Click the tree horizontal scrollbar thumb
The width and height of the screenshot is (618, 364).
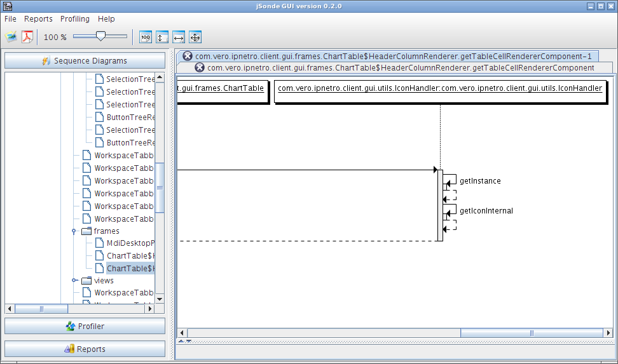click(x=41, y=309)
